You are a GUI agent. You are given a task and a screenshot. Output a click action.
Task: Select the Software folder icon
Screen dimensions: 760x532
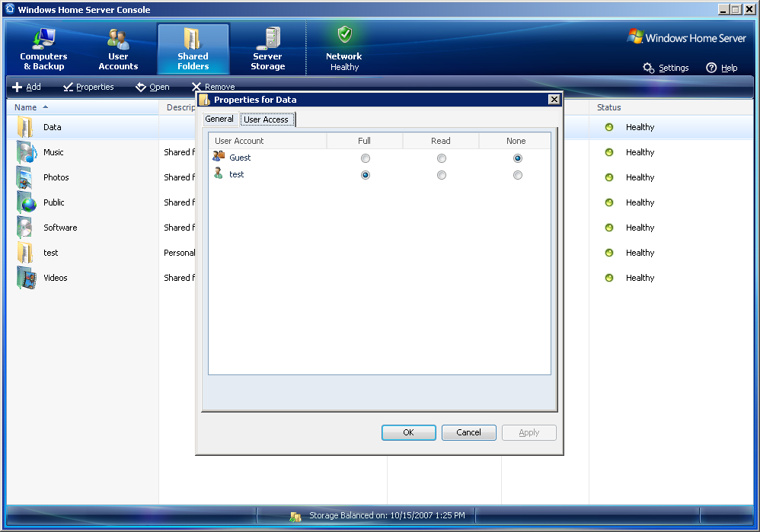point(25,228)
